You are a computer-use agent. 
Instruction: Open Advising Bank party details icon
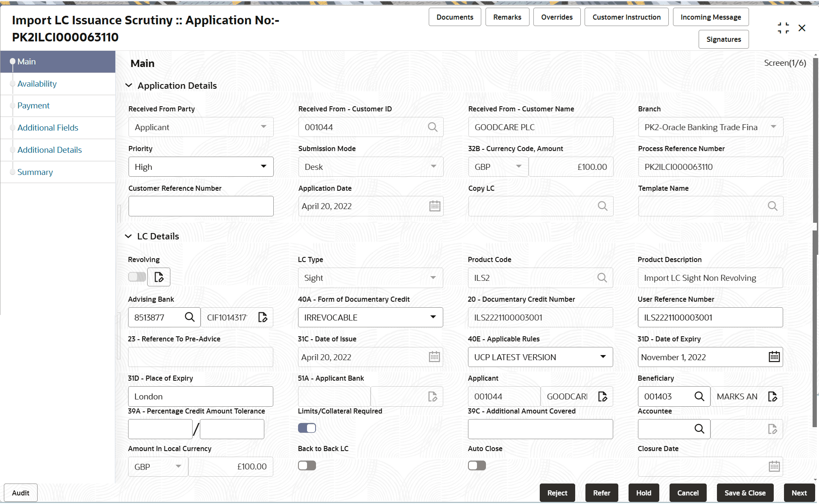coord(263,317)
